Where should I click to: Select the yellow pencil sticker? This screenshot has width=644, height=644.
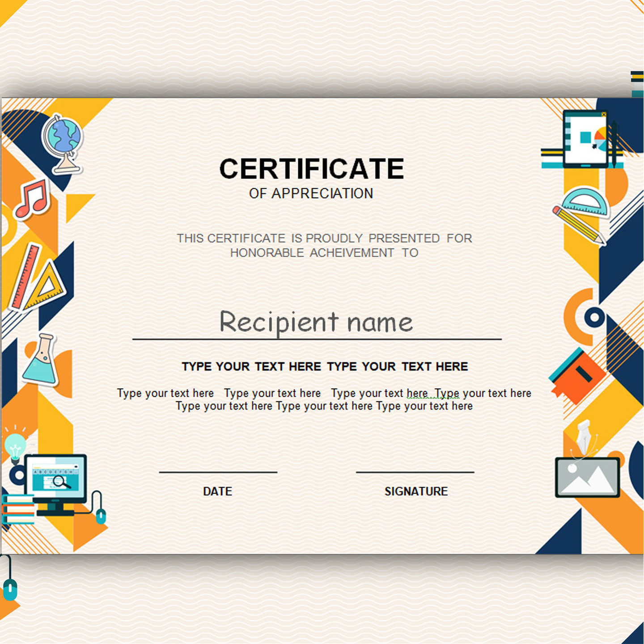[579, 225]
